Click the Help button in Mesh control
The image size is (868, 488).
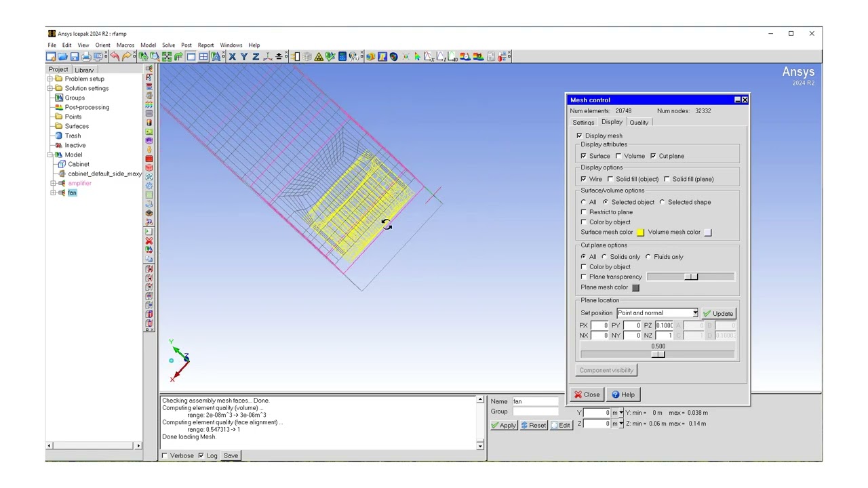click(x=623, y=394)
